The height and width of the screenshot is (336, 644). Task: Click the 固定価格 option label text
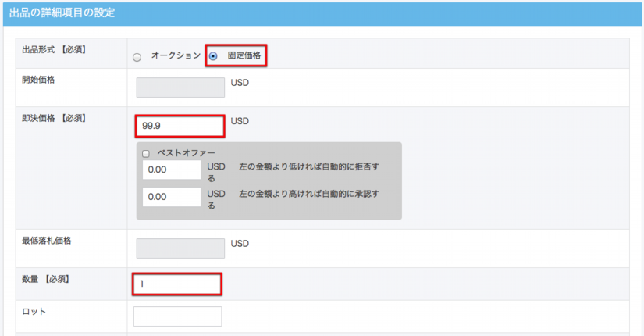(244, 56)
